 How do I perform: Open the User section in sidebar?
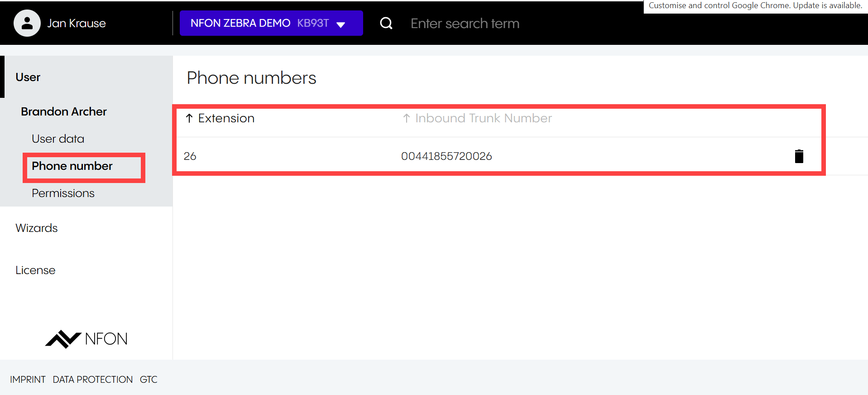click(x=28, y=77)
